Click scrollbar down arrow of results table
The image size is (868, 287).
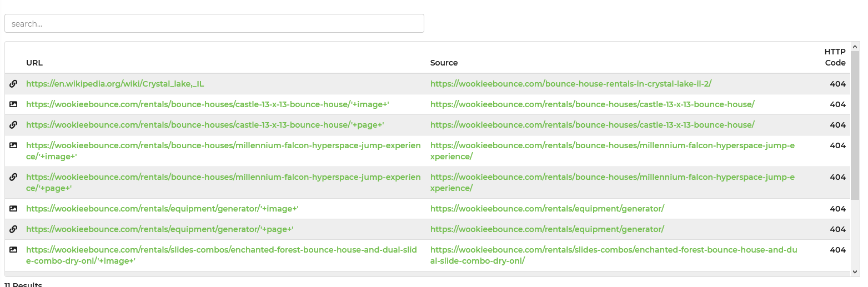[855, 271]
